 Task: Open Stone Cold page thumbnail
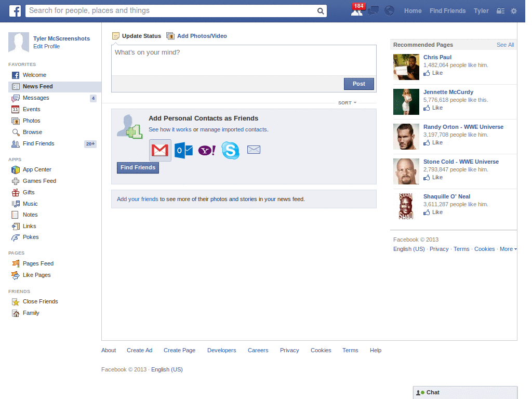(x=406, y=171)
